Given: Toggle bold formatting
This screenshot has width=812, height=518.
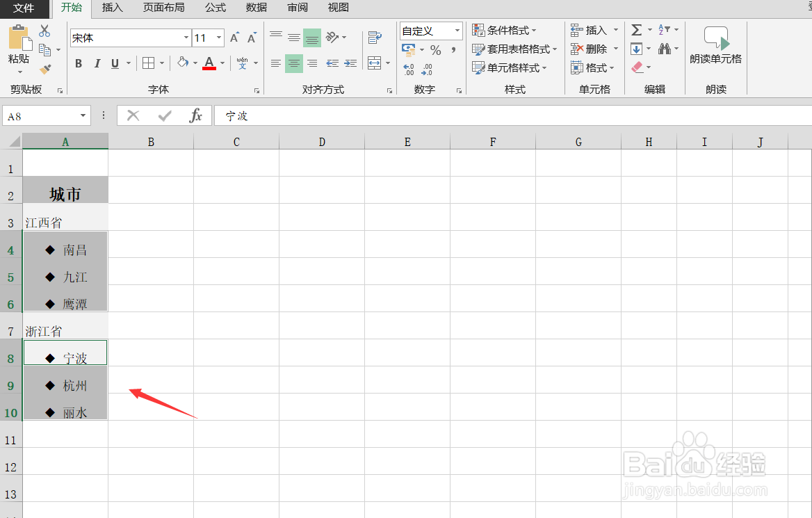Looking at the screenshot, I should pos(79,63).
